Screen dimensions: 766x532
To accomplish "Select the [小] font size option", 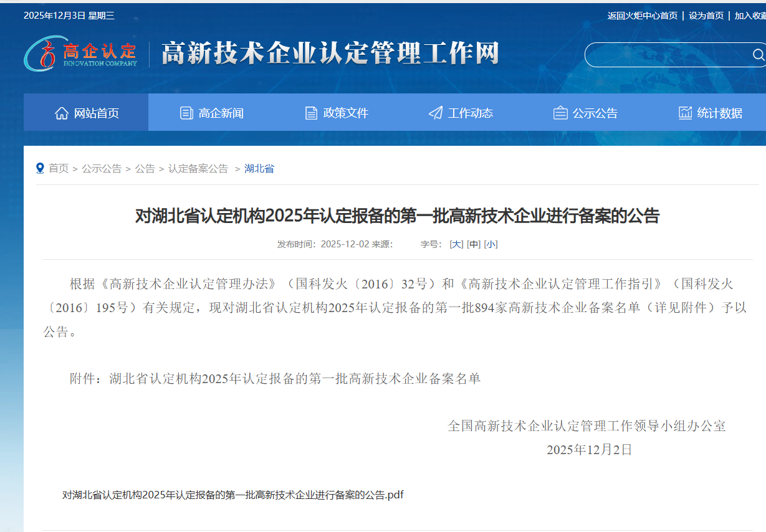I will click(491, 244).
